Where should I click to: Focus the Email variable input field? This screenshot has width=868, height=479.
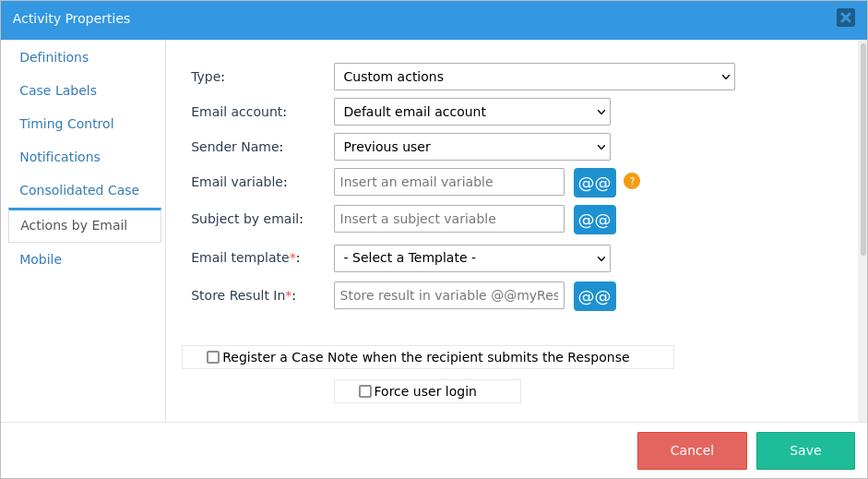pos(448,182)
